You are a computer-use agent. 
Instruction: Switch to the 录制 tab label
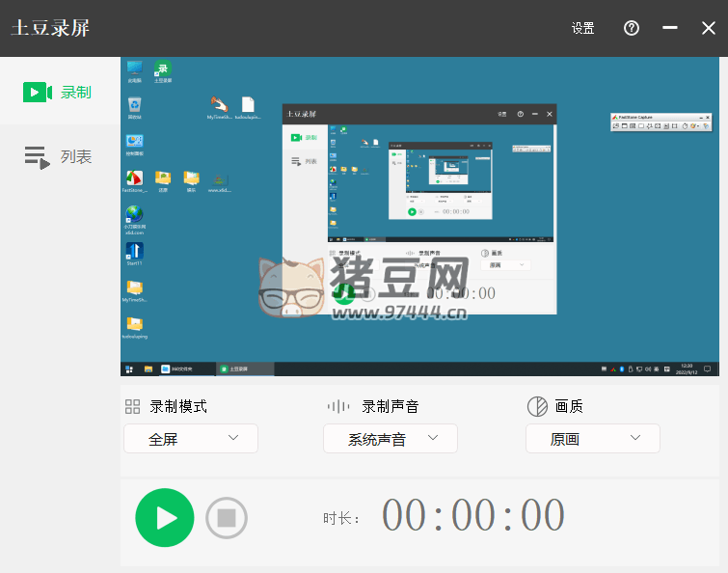tap(76, 93)
